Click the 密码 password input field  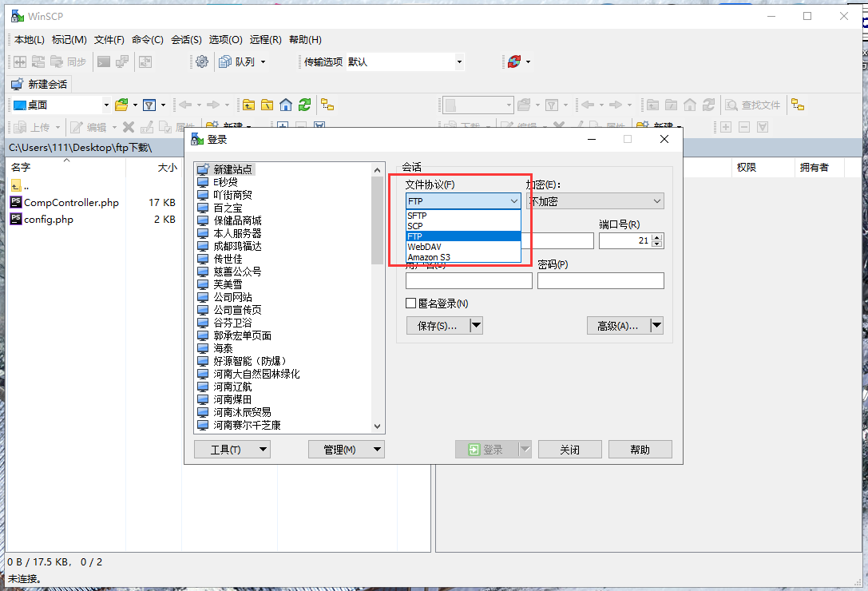pyautogui.click(x=600, y=280)
